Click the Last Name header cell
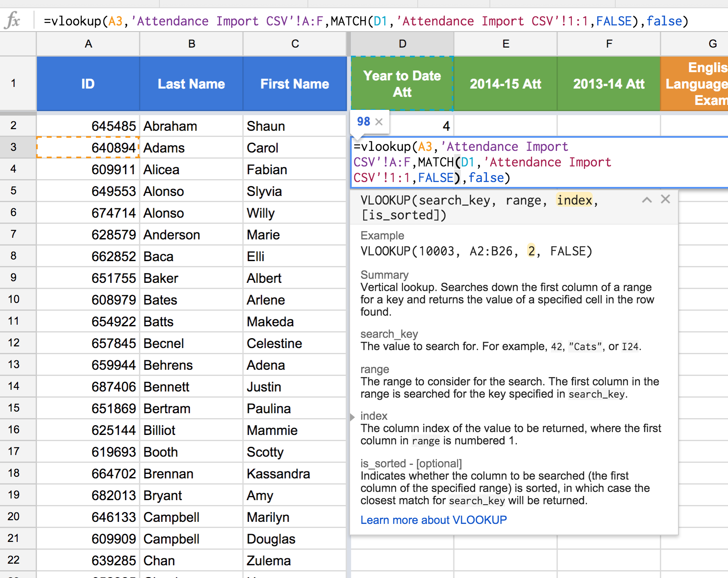728x578 pixels. tap(191, 84)
